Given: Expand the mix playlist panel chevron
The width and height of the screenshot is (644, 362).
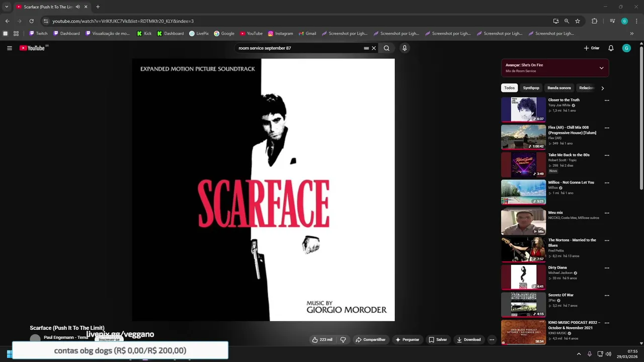Looking at the screenshot, I should 601,68.
